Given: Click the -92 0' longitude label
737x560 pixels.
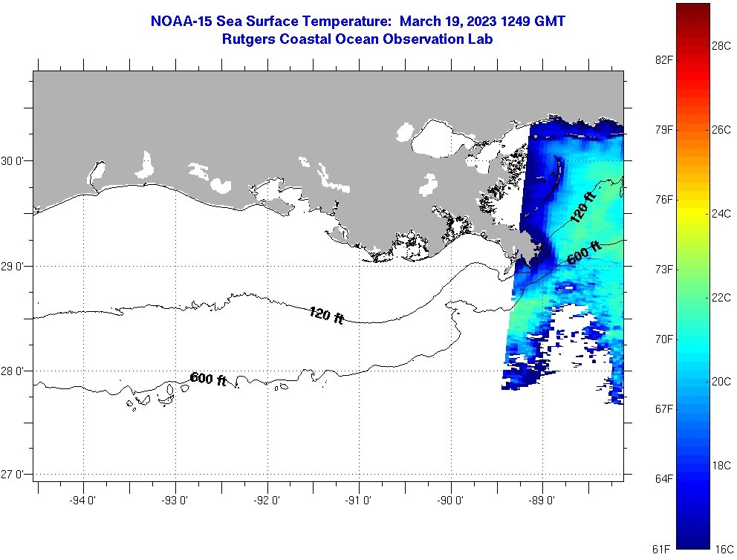Looking at the screenshot, I should (267, 501).
